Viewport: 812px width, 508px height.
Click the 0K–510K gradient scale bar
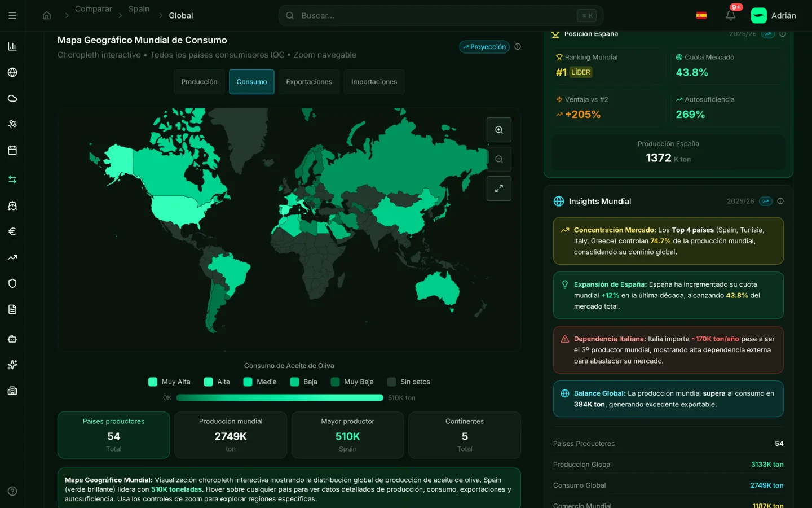280,398
